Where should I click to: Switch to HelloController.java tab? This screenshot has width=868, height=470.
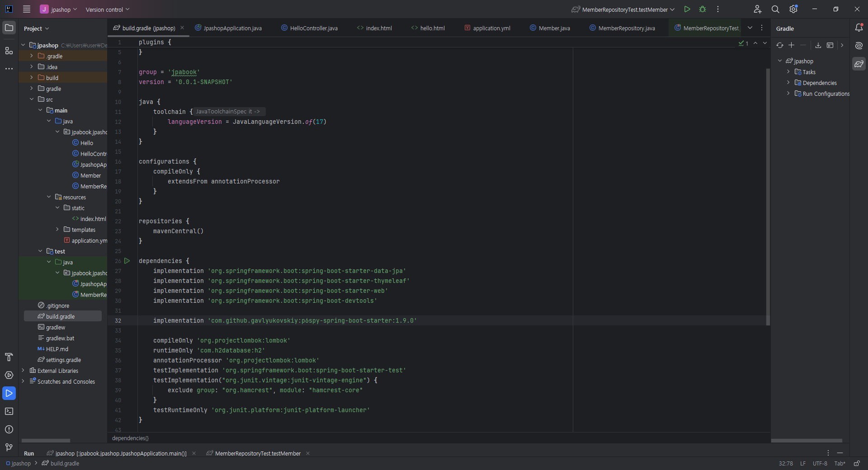coord(310,28)
